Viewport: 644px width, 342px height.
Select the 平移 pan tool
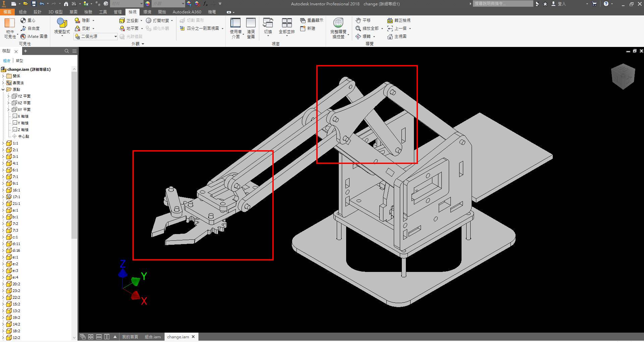coord(363,20)
